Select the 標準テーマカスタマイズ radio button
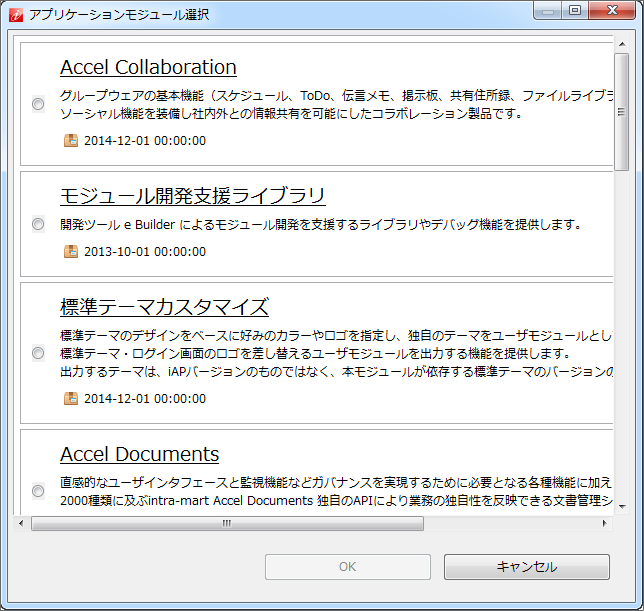 38,353
